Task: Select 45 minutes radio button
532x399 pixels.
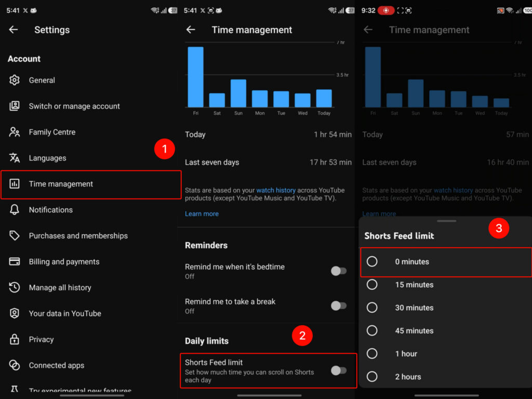Action: 372,330
